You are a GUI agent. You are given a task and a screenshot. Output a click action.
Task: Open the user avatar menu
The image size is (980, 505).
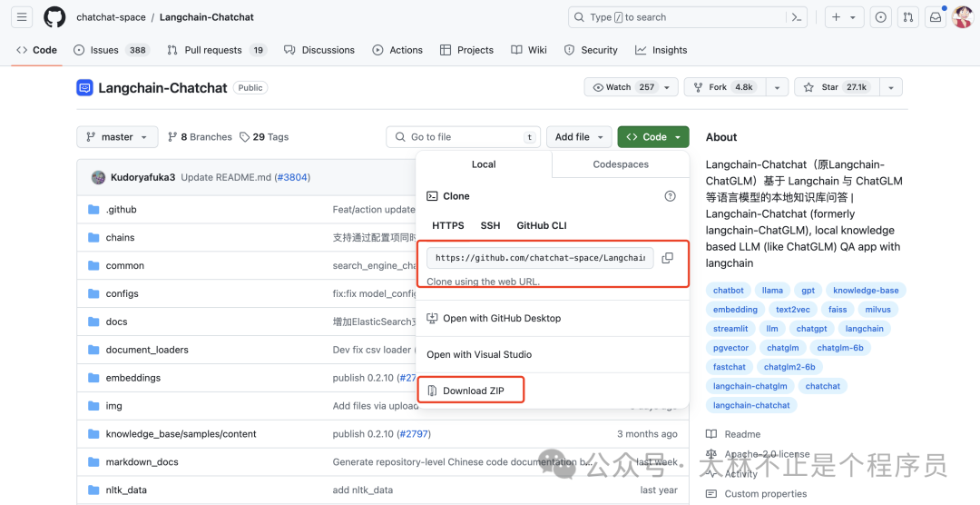click(x=962, y=17)
